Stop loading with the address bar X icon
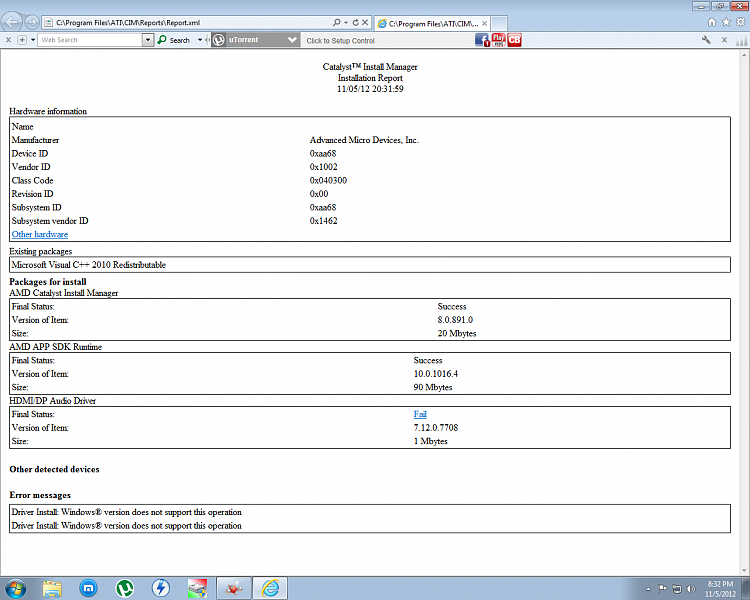 [x=365, y=22]
